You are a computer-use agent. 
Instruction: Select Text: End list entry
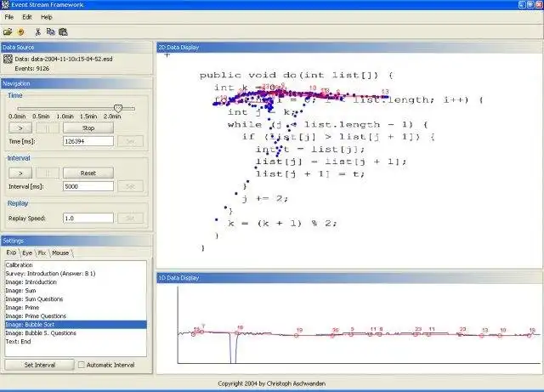point(76,342)
